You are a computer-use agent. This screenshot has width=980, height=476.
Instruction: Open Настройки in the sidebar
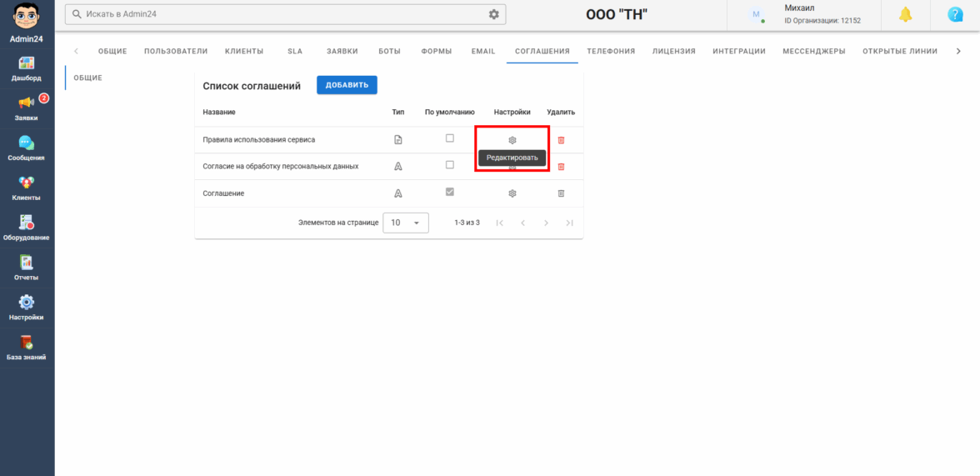(27, 308)
